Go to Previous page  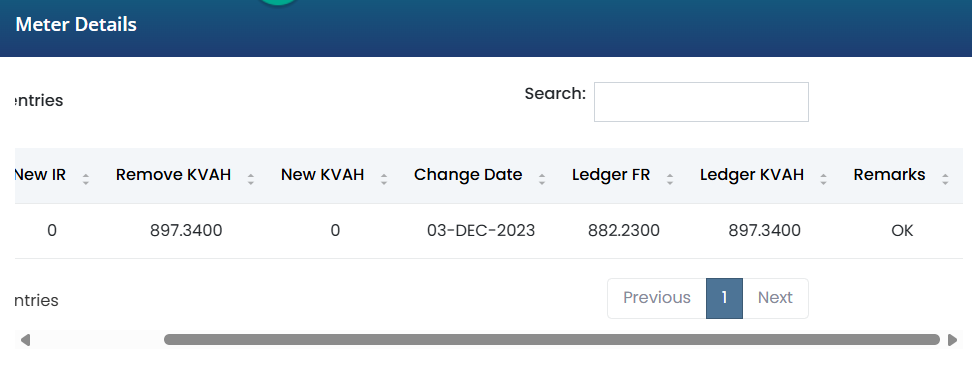pyautogui.click(x=656, y=298)
